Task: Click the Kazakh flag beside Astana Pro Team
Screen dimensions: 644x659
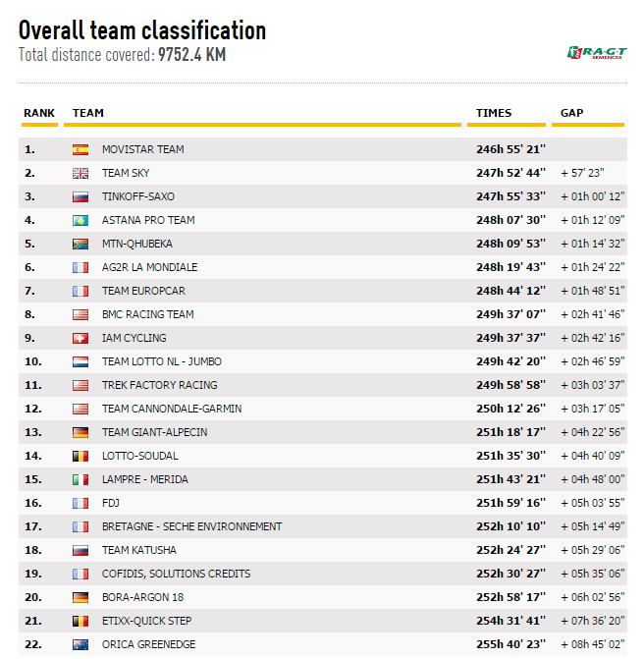Action: [80, 221]
